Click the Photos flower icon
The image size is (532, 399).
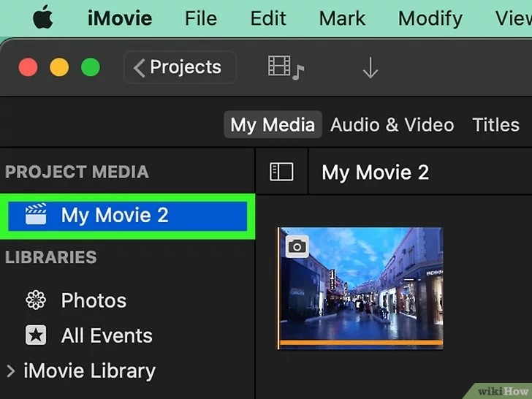[36, 300]
